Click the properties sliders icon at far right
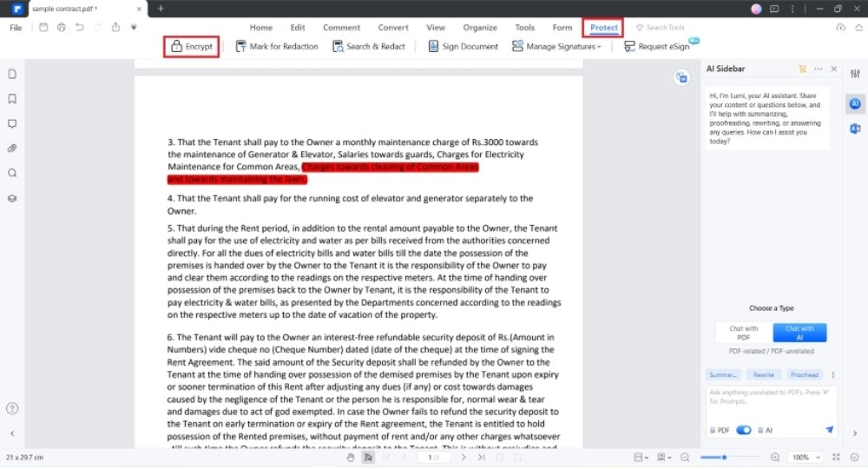Screen dimensions: 868x469 coord(855,74)
